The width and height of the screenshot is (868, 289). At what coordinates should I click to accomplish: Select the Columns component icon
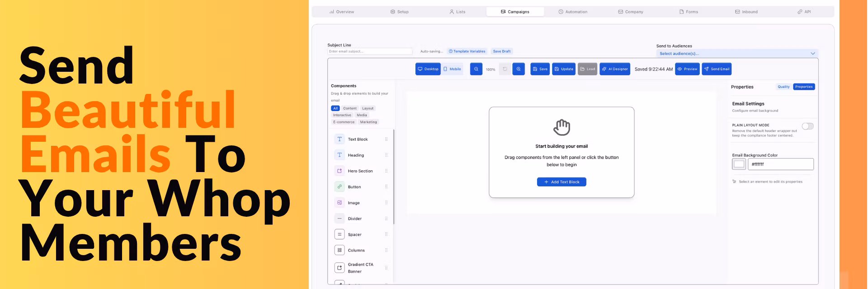pos(340,250)
